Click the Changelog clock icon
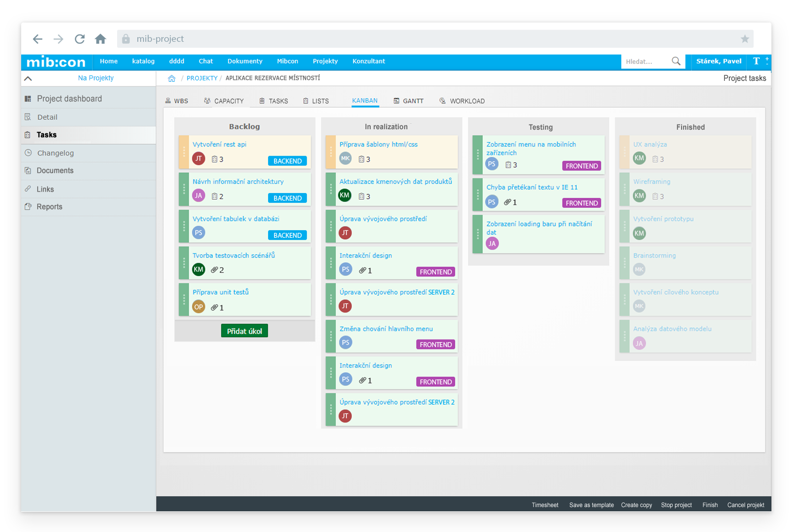The image size is (794, 532). tap(28, 153)
